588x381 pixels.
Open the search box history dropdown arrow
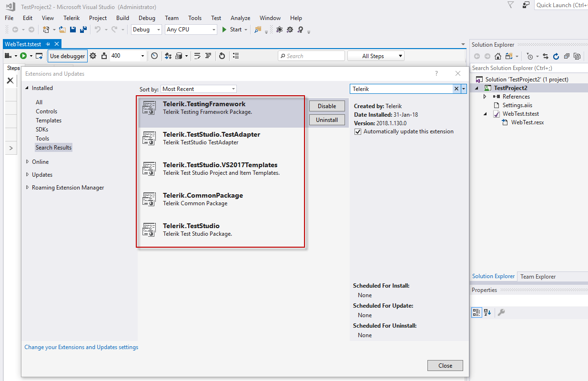coord(464,89)
